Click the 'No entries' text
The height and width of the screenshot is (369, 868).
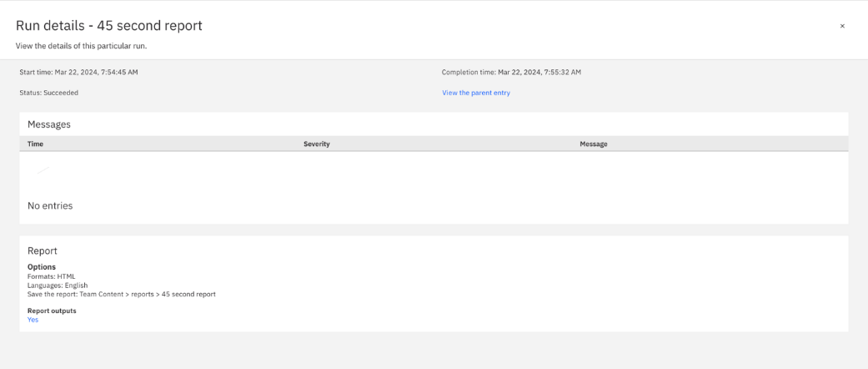(50, 206)
